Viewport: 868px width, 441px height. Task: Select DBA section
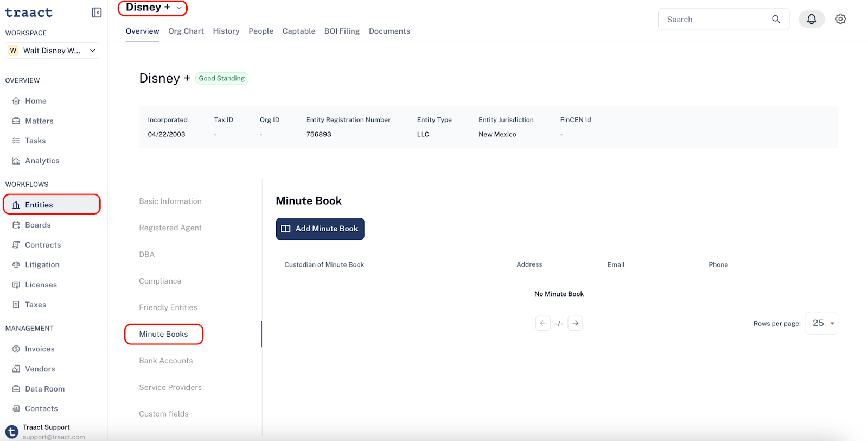(147, 255)
